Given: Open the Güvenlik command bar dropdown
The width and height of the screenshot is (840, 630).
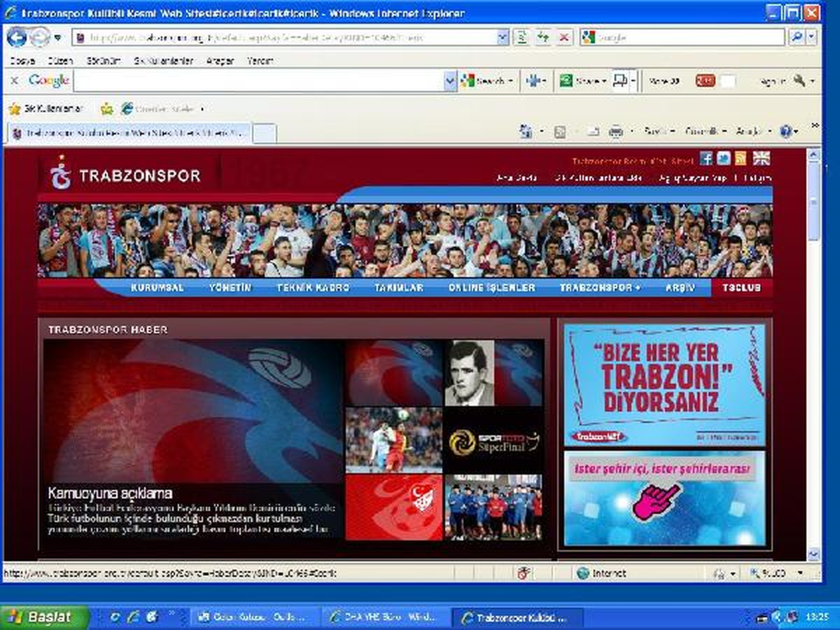Looking at the screenshot, I should tap(705, 131).
